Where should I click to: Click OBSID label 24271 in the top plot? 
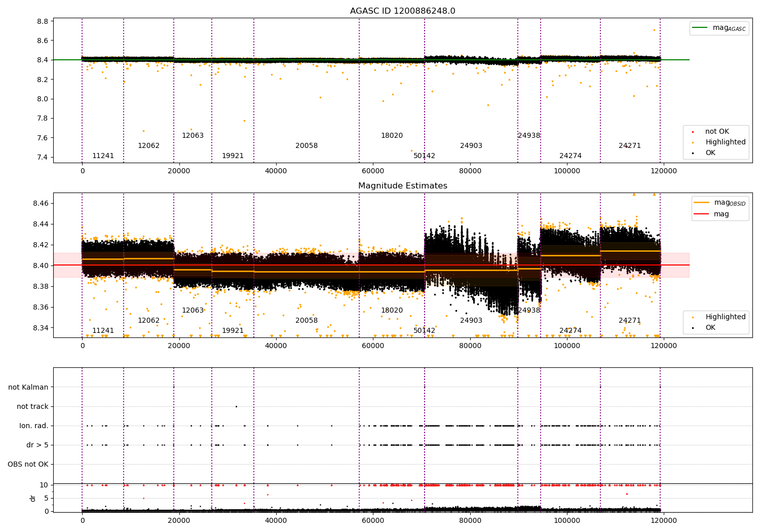[x=630, y=146]
